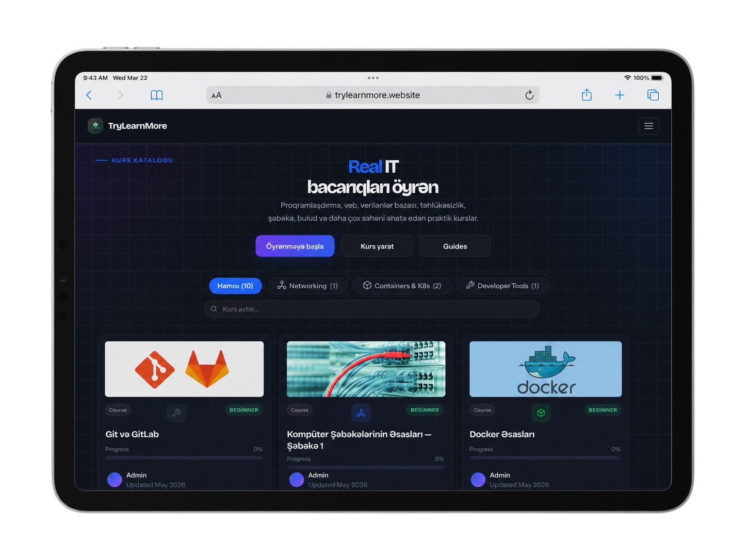
Task: Click cube icon on Docker Əsasları card
Action: pyautogui.click(x=541, y=413)
